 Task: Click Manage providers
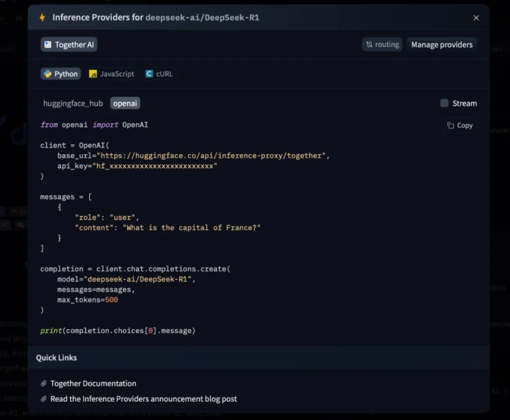442,45
